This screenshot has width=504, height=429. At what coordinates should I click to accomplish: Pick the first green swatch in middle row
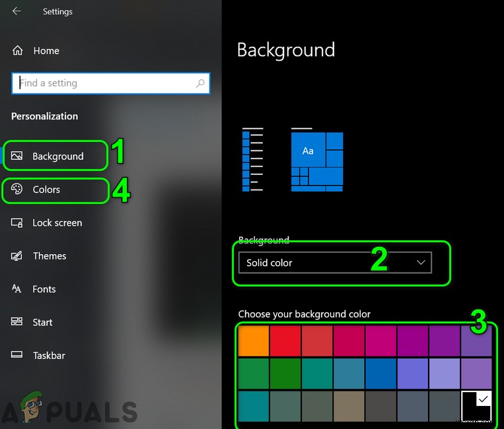253,374
